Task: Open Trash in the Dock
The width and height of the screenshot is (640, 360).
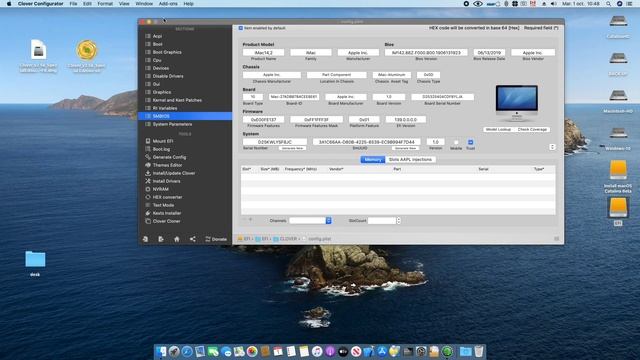Action: pyautogui.click(x=479, y=351)
